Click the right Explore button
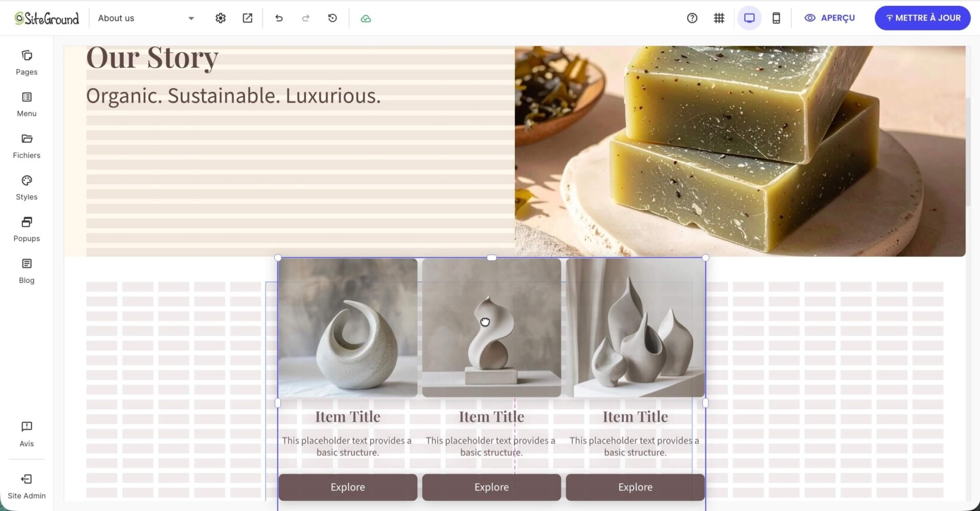The image size is (980, 511). click(635, 487)
